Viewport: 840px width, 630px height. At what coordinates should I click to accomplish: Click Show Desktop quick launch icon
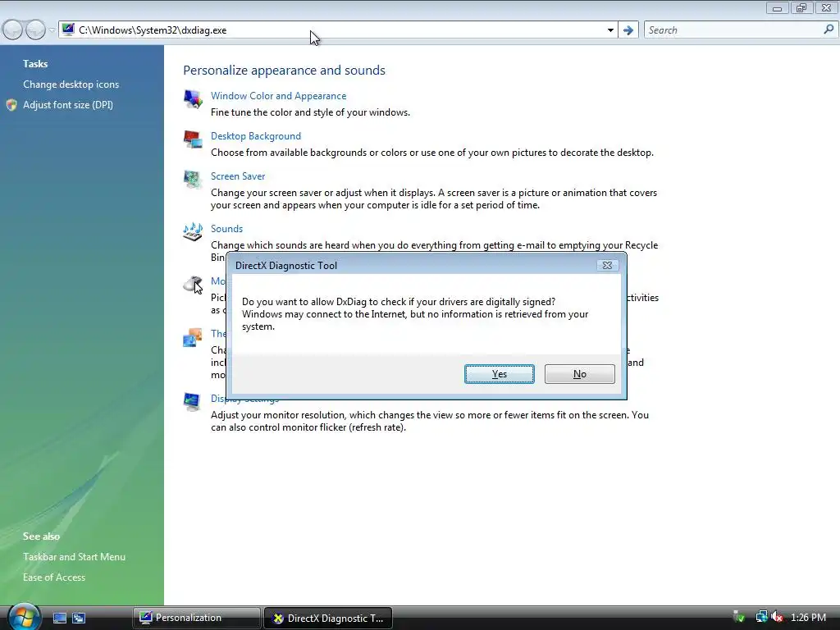[x=59, y=619]
